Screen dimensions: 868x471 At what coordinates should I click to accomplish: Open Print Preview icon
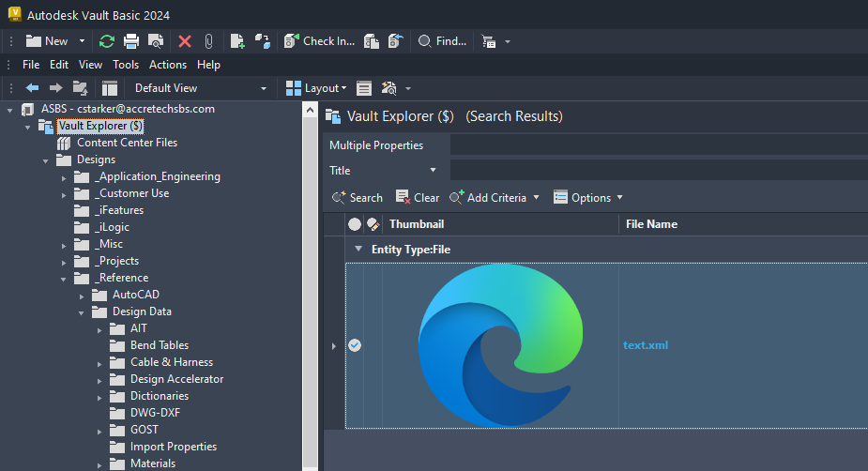(156, 41)
